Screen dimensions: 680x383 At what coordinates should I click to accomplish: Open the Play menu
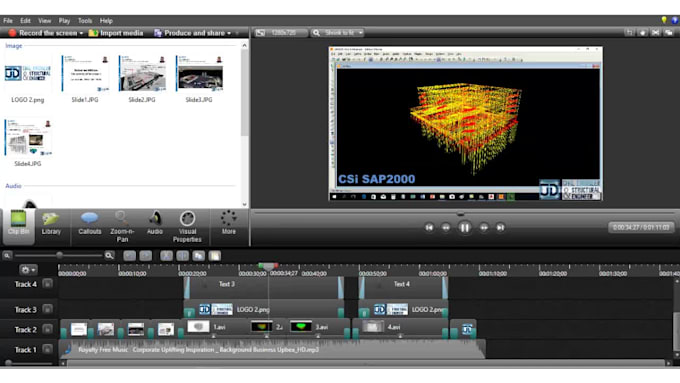(64, 21)
